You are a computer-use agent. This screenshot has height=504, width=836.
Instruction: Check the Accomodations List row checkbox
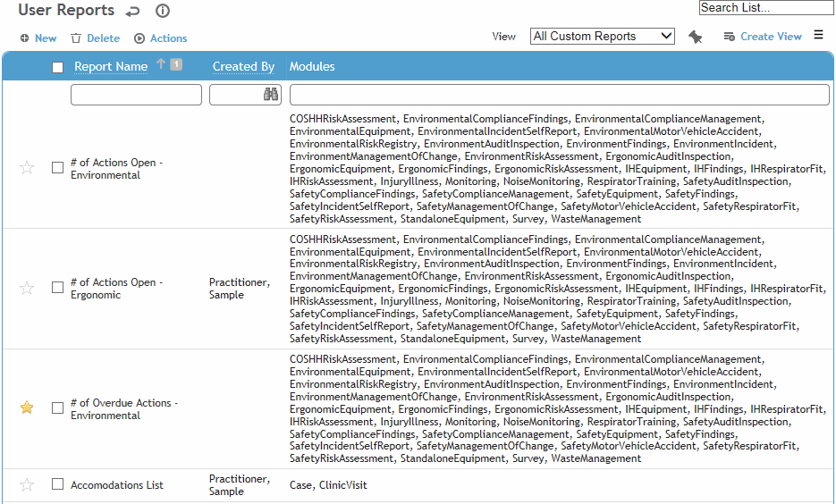57,484
